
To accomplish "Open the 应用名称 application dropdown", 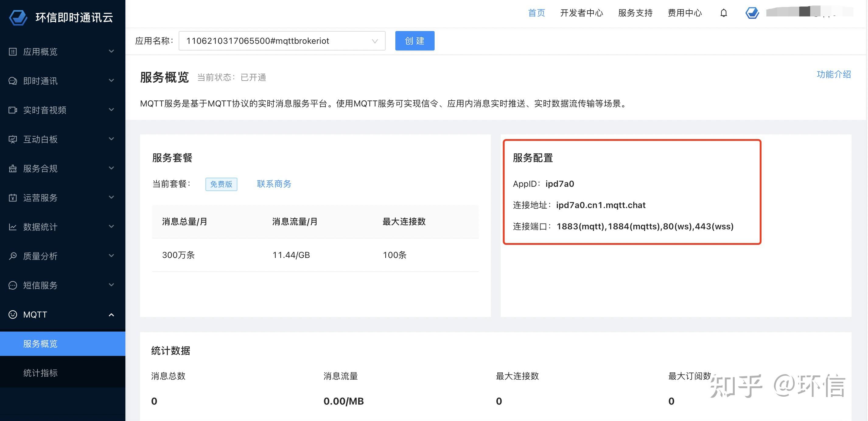I will [282, 41].
